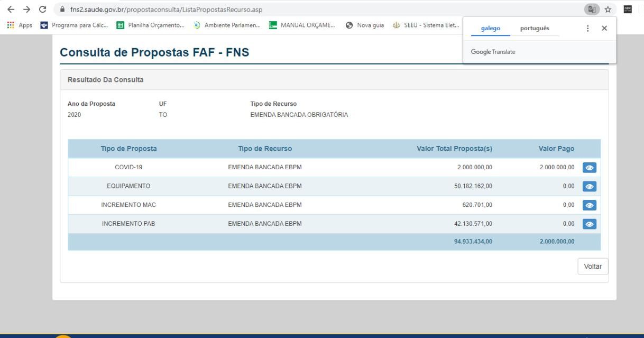Select the galego tab in Translate popup

pyautogui.click(x=491, y=28)
